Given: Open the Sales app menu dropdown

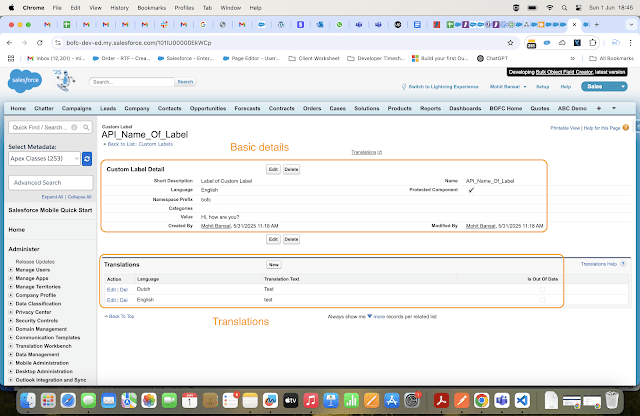Looking at the screenshot, I should pos(607,87).
